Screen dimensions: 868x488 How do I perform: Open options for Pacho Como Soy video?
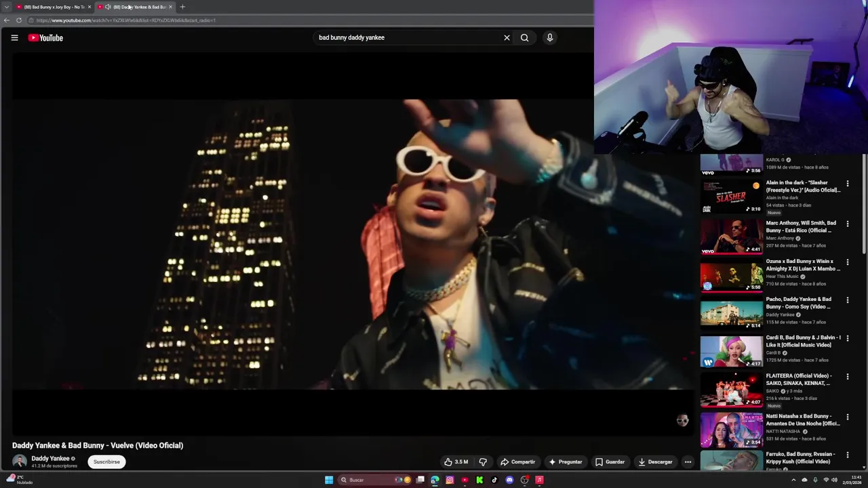847,300
